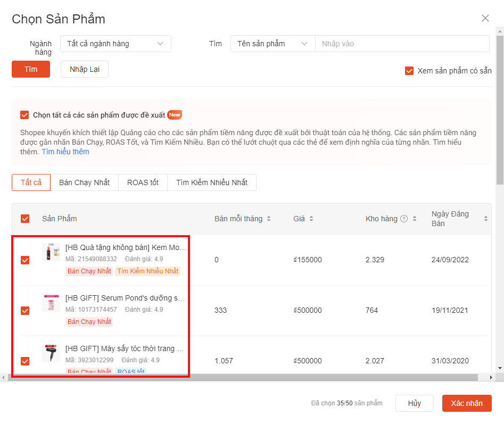Deselect the Serum Pond's product checkbox
Screen dimensions: 504x424
tap(24, 310)
